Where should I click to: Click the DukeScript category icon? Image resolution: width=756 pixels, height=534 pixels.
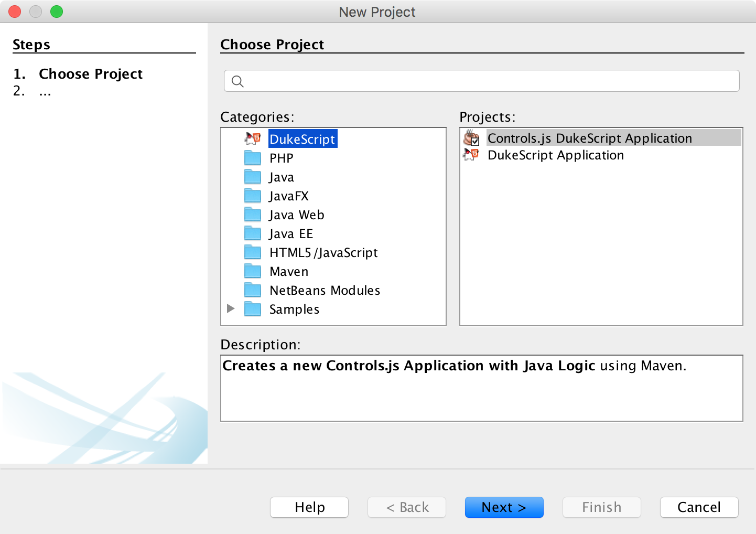coord(253,139)
